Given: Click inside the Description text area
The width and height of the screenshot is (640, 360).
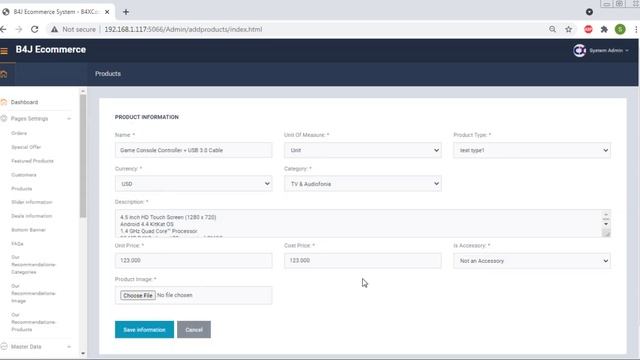Looking at the screenshot, I should 358,224.
